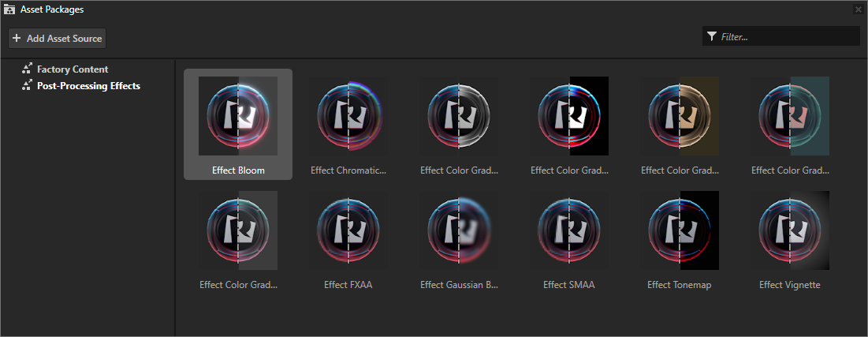Viewport: 868px width, 337px height.
Task: Pick the black high-contrast Effect Color Grad... thumbnail
Action: coord(569,116)
